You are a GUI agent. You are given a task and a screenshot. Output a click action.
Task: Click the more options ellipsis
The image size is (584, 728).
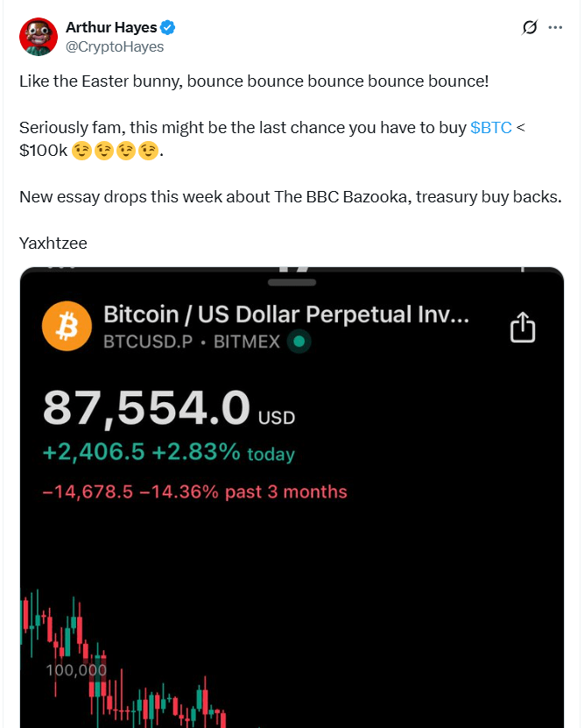point(556,27)
